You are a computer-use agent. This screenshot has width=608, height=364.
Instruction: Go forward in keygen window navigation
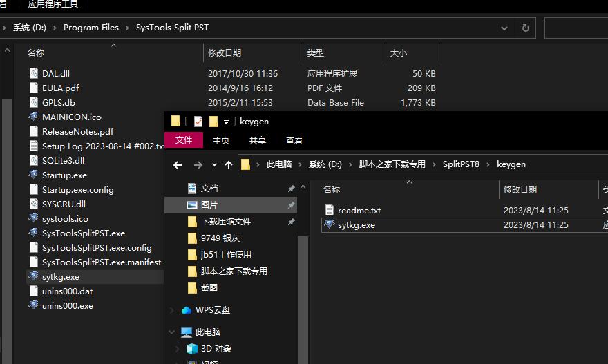198,165
